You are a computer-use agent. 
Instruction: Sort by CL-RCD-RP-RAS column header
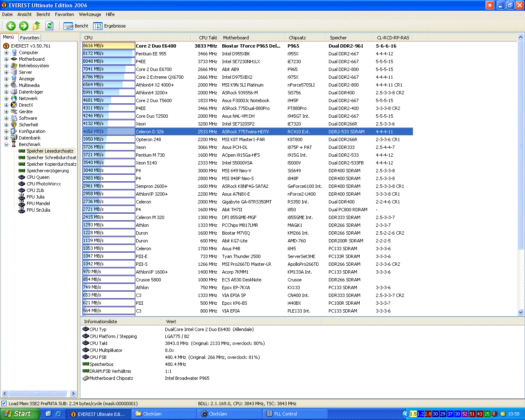tap(393, 38)
